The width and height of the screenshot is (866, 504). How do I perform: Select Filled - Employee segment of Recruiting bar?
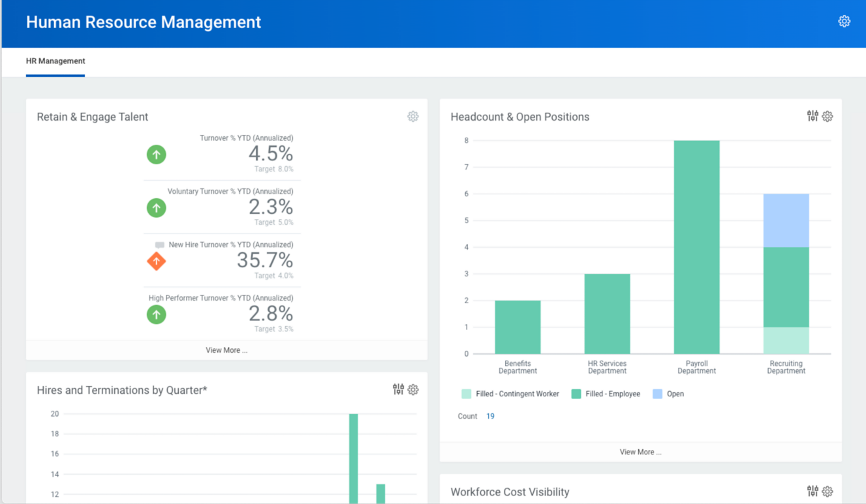coord(786,287)
